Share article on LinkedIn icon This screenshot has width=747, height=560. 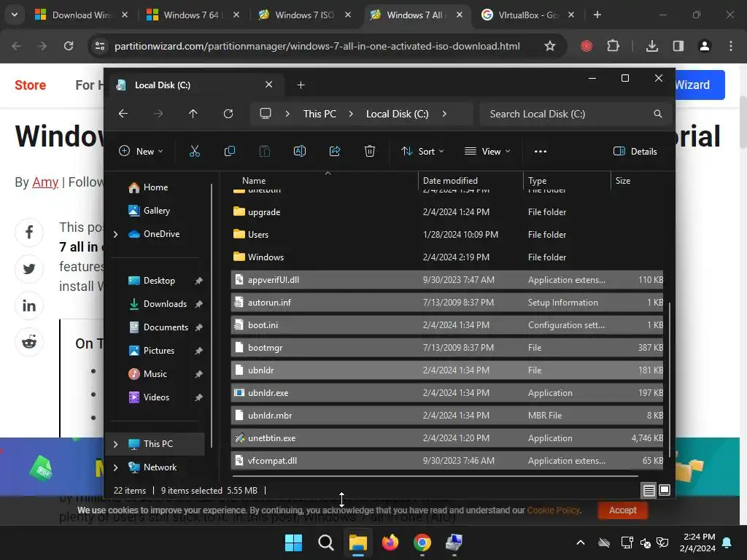(29, 306)
